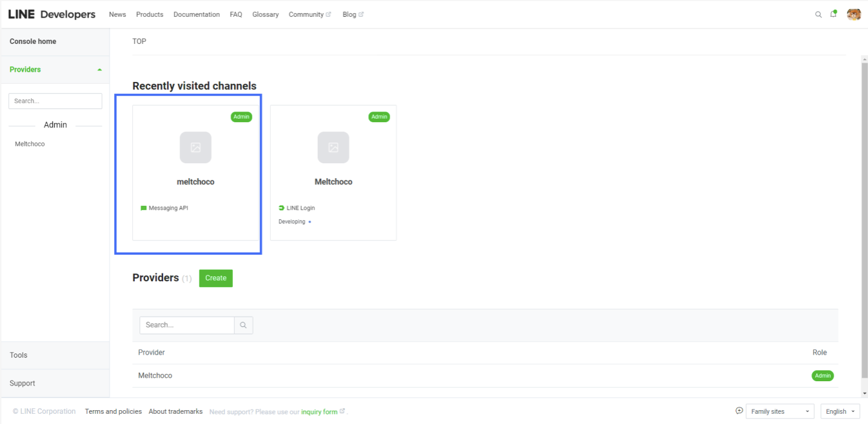Click the Role column header
868x424 pixels.
click(x=820, y=352)
